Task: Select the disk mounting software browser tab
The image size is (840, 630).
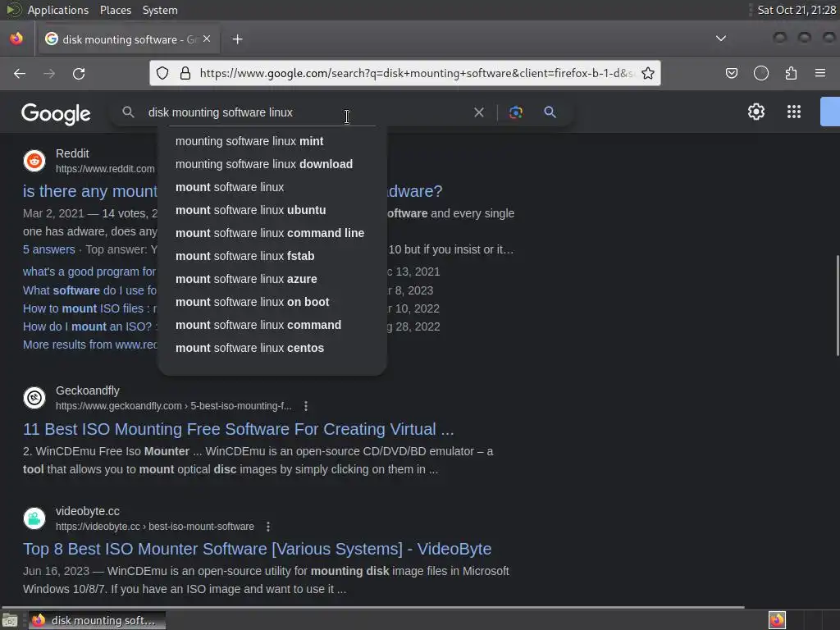Action: [128, 39]
